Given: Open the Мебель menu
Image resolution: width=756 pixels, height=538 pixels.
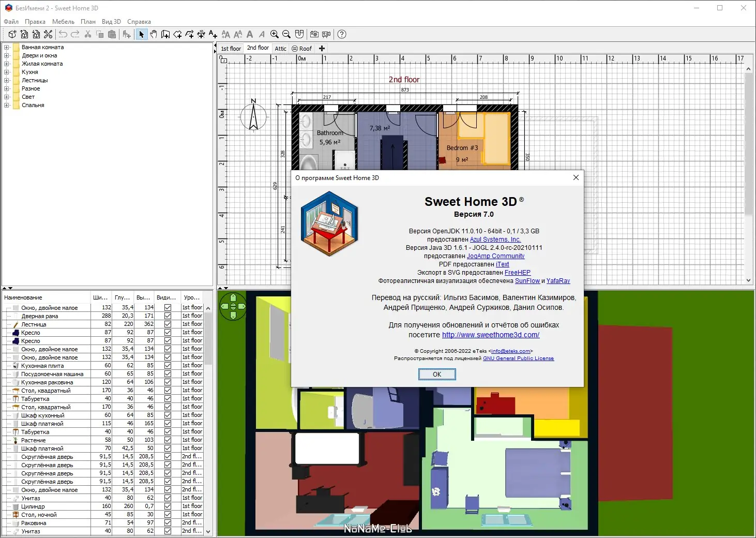Looking at the screenshot, I should [63, 22].
